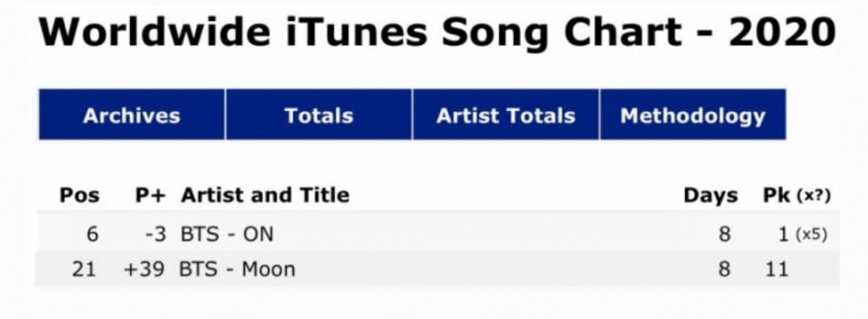Click the +39 position change value
868x319 pixels.
click(144, 270)
